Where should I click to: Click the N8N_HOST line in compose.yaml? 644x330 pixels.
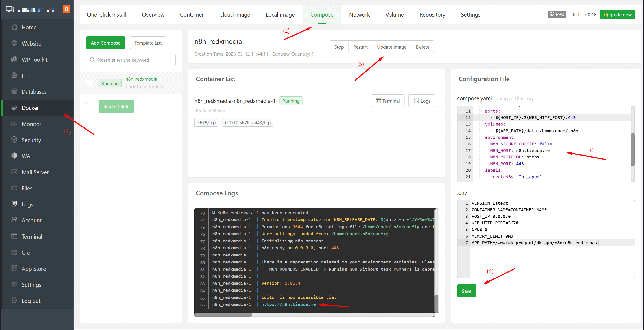click(x=520, y=150)
